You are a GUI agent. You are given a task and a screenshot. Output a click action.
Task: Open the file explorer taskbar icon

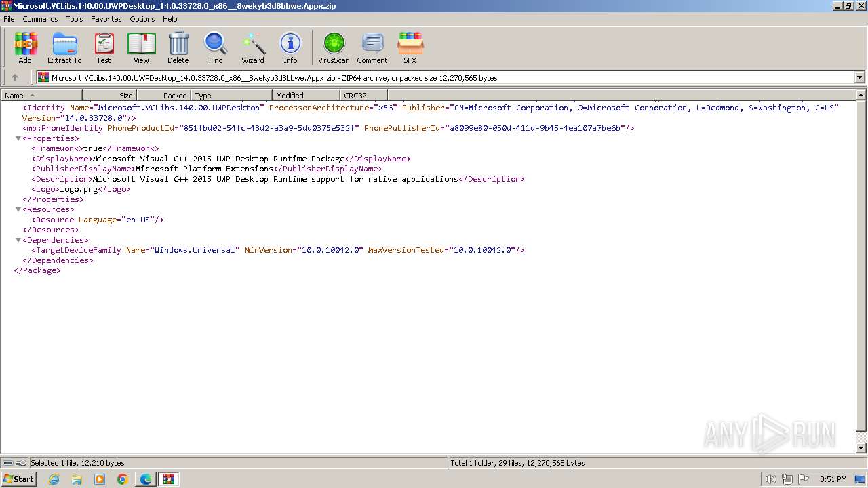pos(77,479)
